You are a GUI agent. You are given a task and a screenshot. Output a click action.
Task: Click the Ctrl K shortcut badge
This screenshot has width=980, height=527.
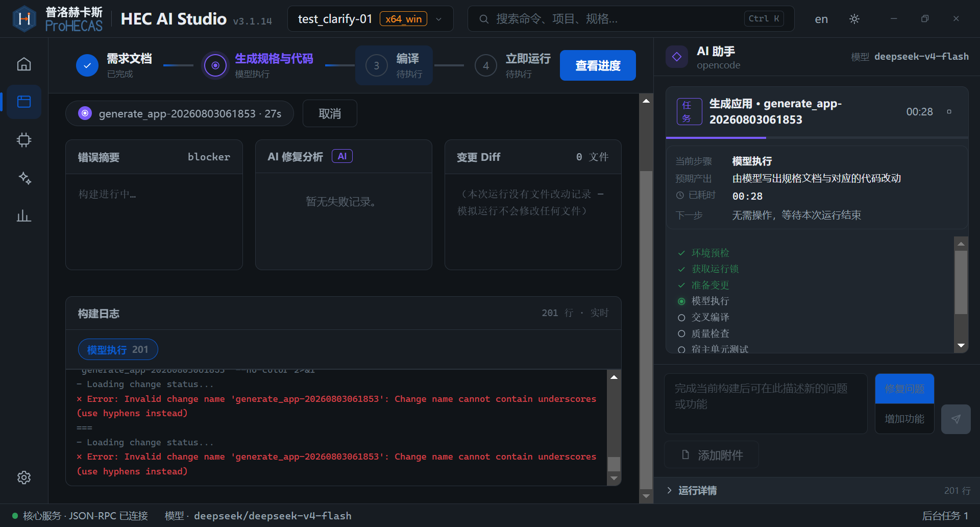764,19
